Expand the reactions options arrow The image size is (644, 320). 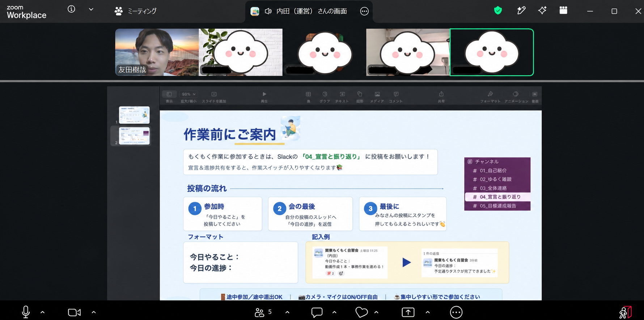(376, 312)
